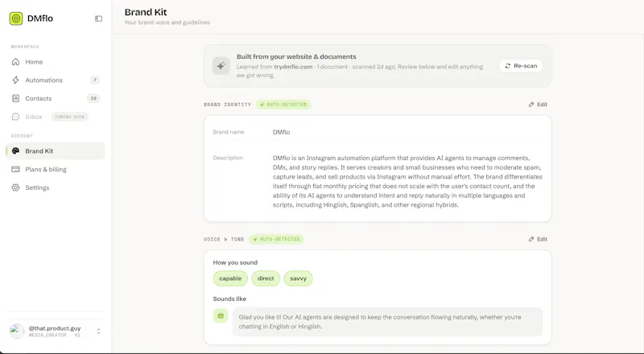
Task: Click the green bot icon beside Sounds like
Action: 221,316
